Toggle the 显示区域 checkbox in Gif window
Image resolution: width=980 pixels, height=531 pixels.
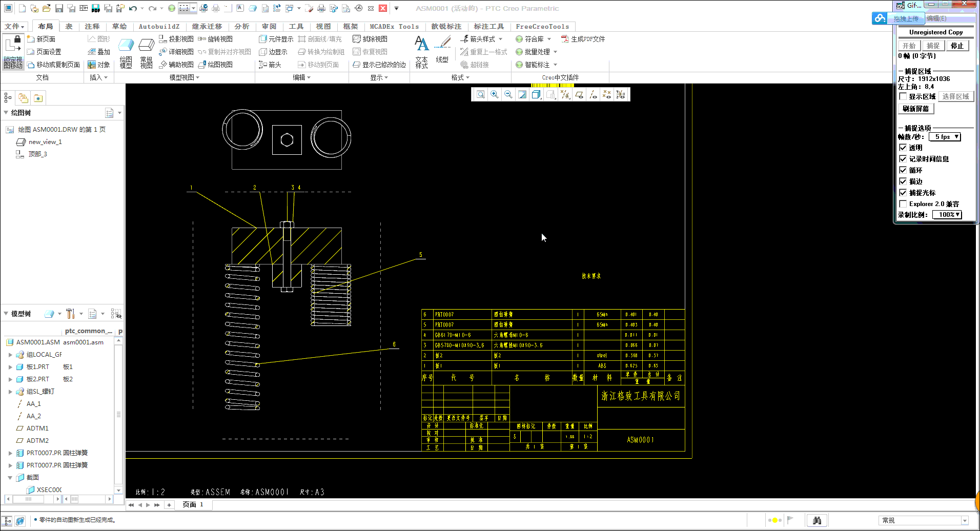(903, 96)
